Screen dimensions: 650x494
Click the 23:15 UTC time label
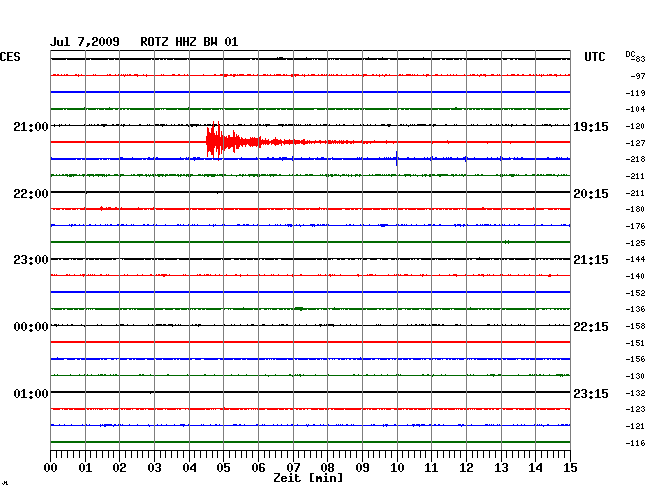591,393
